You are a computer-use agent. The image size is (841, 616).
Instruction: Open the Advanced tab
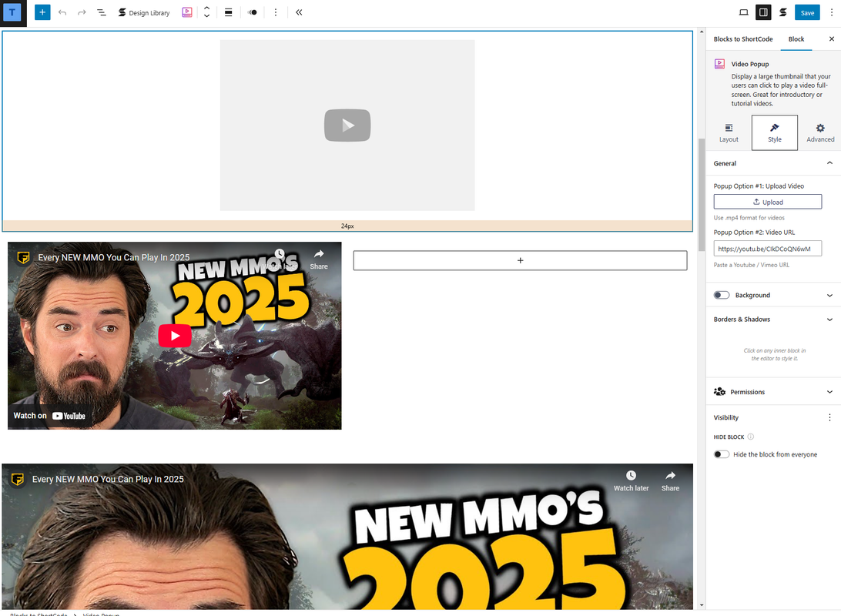820,133
